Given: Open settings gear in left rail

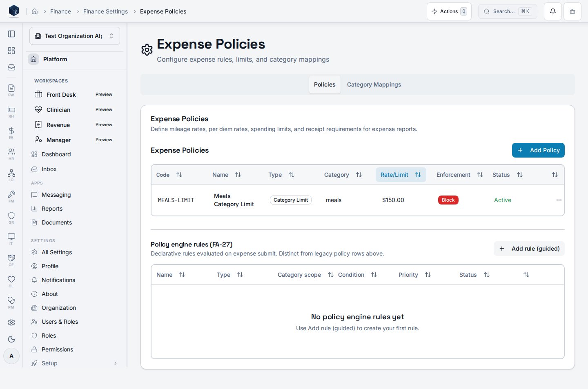Looking at the screenshot, I should 11,322.
